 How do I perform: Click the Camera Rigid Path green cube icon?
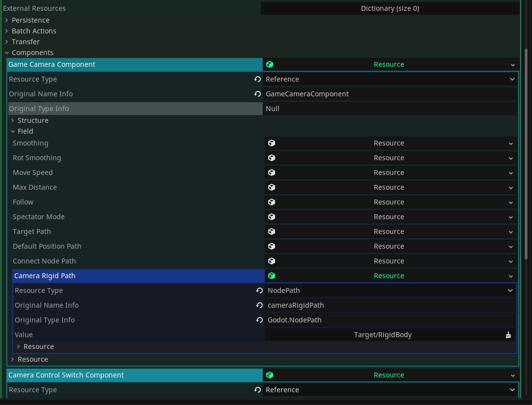coord(272,276)
